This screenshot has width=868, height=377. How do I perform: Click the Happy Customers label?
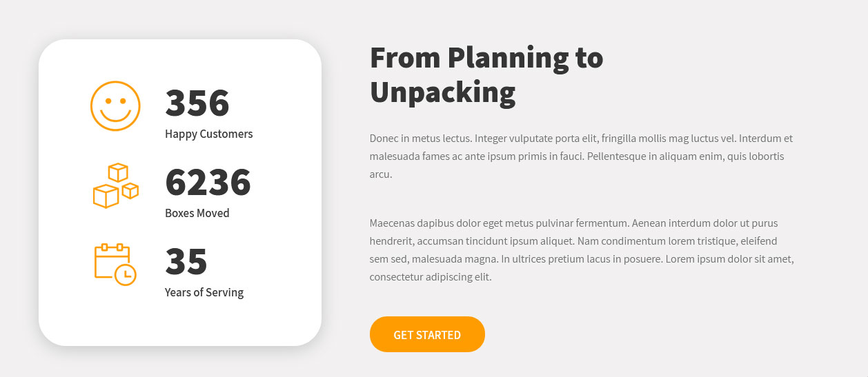pyautogui.click(x=209, y=134)
